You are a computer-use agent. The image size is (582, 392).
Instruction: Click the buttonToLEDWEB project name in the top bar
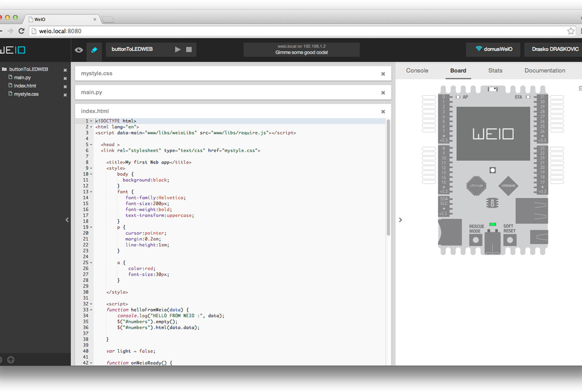(132, 49)
